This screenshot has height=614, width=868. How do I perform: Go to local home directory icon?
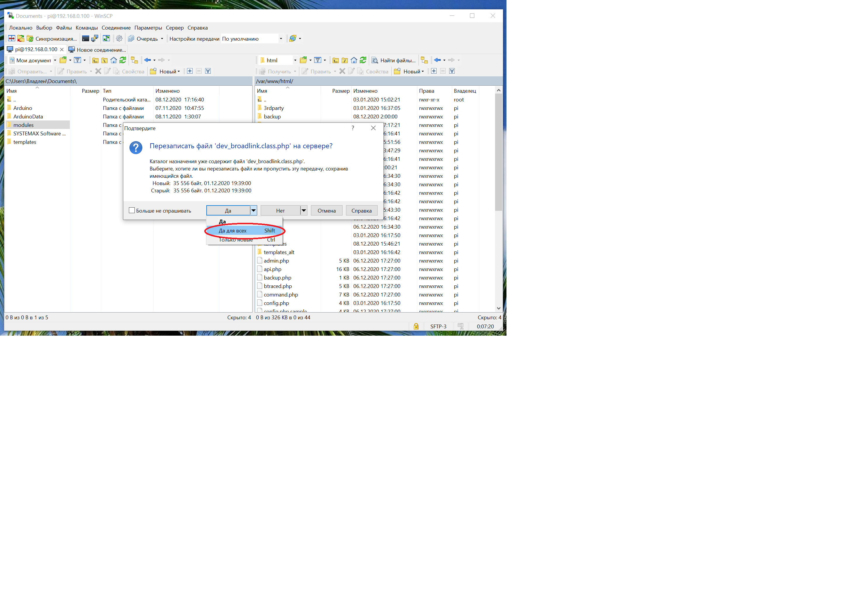pyautogui.click(x=113, y=60)
